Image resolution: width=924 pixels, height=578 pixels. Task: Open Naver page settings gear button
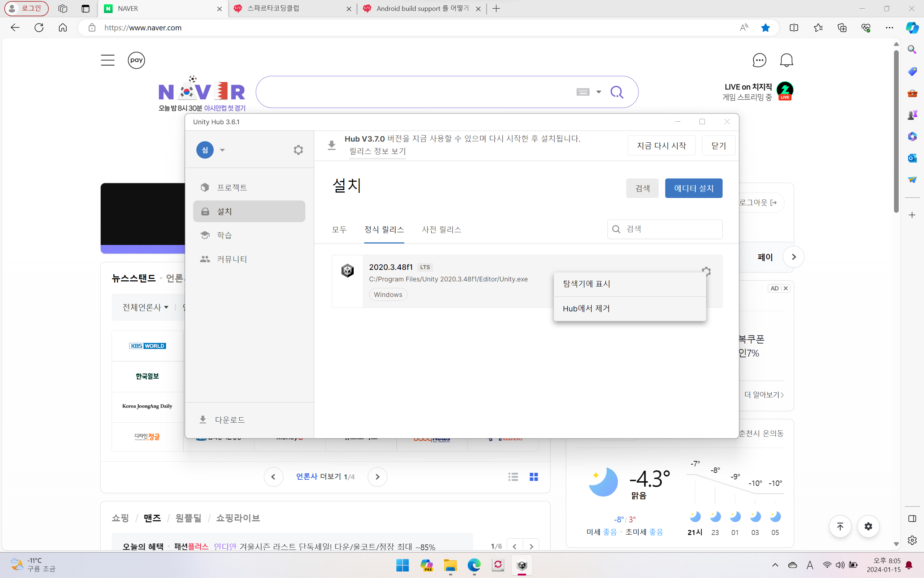[x=868, y=526]
